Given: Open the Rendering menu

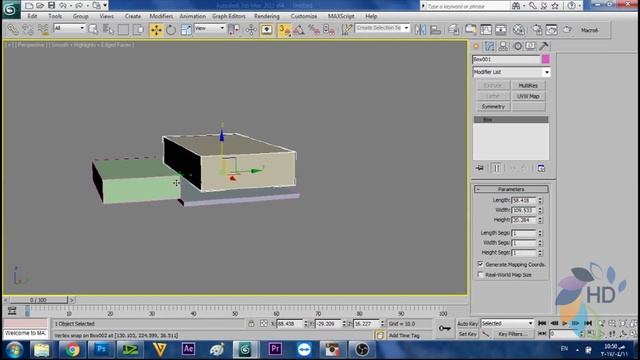Looking at the screenshot, I should (x=267, y=16).
